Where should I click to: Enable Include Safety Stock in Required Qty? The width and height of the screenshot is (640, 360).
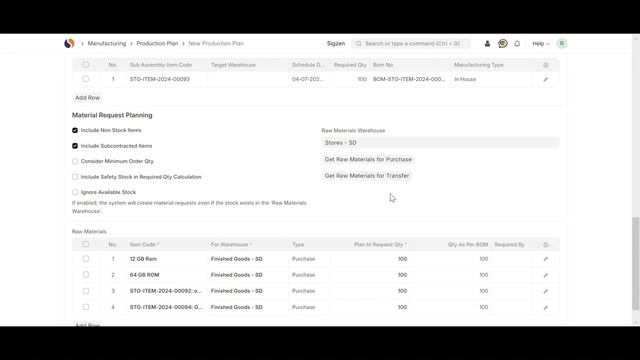[x=75, y=177]
